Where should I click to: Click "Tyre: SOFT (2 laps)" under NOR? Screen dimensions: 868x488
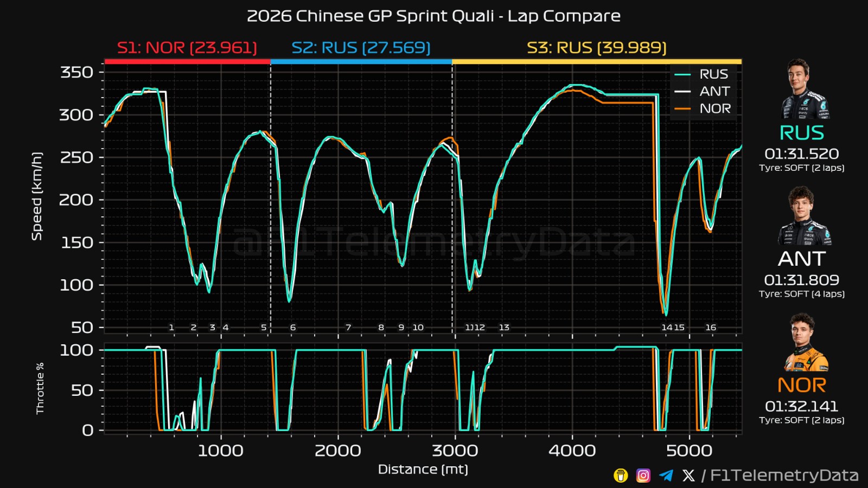pyautogui.click(x=802, y=420)
